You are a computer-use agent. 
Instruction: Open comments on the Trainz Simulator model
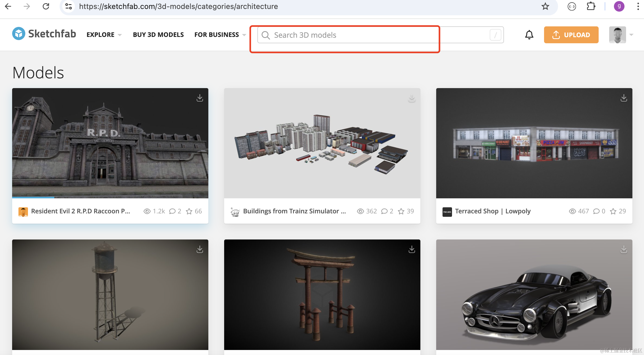(384, 211)
